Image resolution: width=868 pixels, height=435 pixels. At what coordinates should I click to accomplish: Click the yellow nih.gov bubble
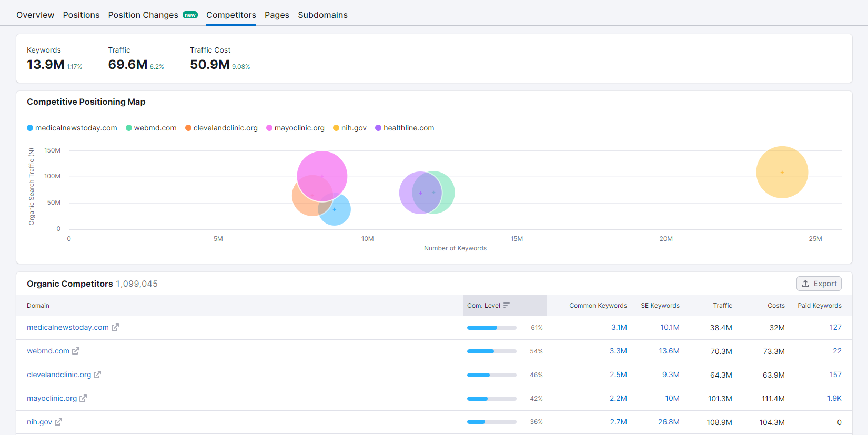point(782,172)
